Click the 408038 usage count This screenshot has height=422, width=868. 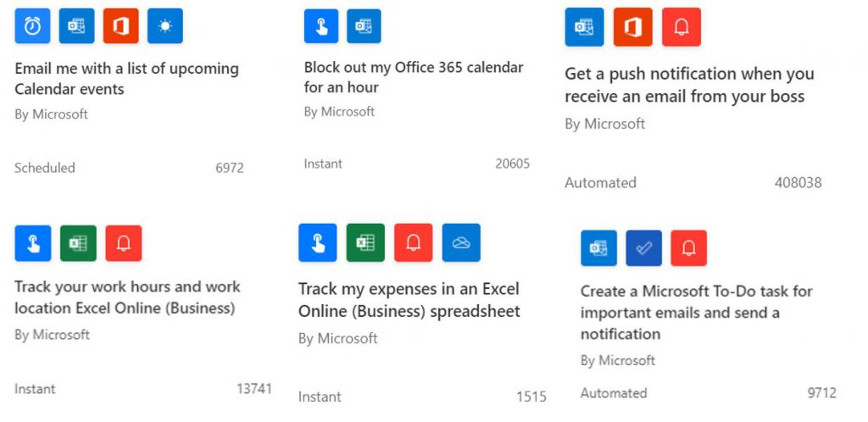798,182
